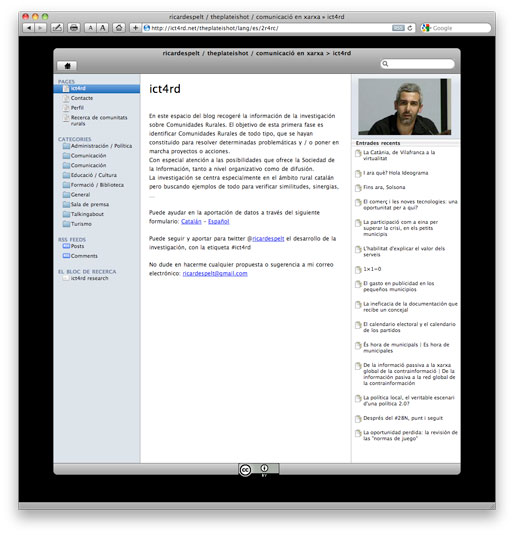514x535 pixels.
Task: Open the Perfil page in sidebar
Action: click(77, 108)
